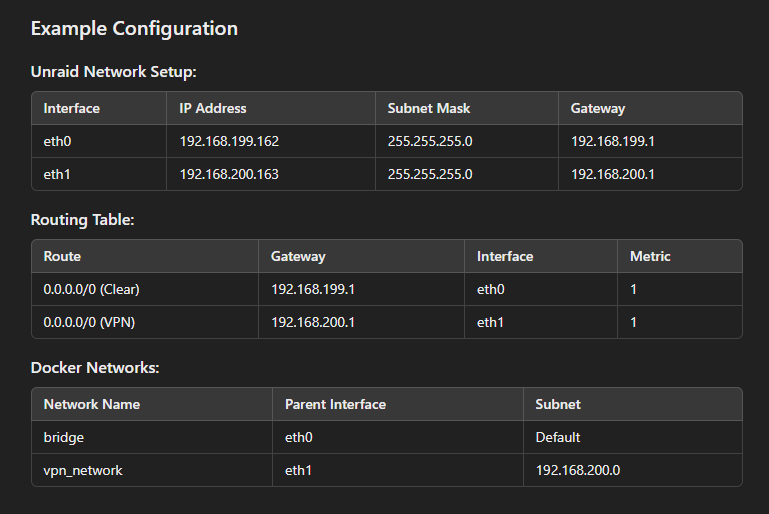This screenshot has height=514, width=769.
Task: Click gateway 192.168.199.1 in Routing Table
Action: (313, 289)
